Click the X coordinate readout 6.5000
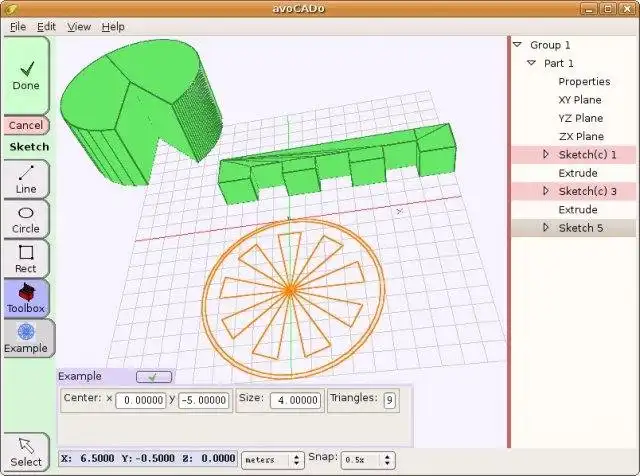This screenshot has width=640, height=476. click(x=97, y=458)
